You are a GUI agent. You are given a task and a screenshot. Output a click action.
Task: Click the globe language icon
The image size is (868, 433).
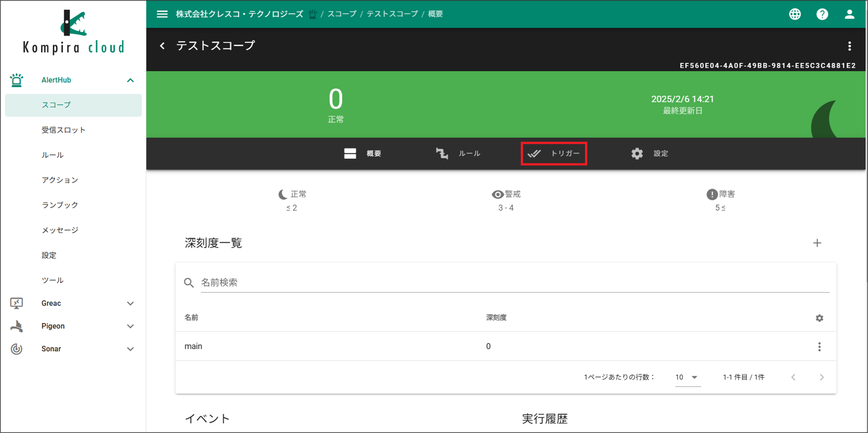795,14
